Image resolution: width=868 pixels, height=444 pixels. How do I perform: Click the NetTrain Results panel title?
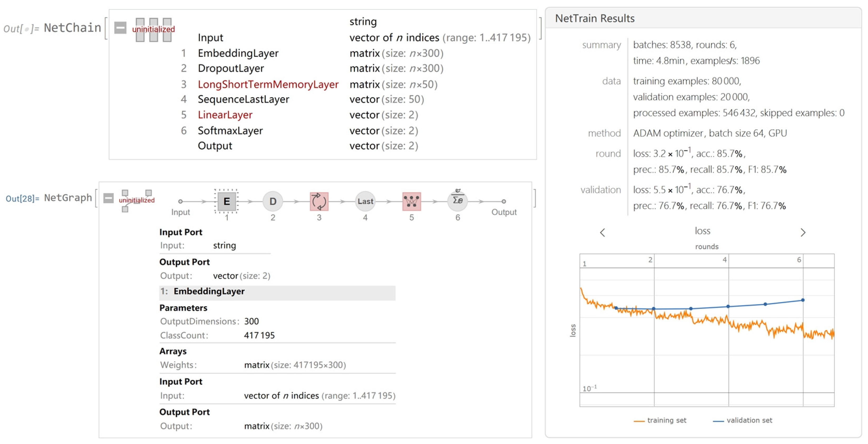pyautogui.click(x=595, y=18)
